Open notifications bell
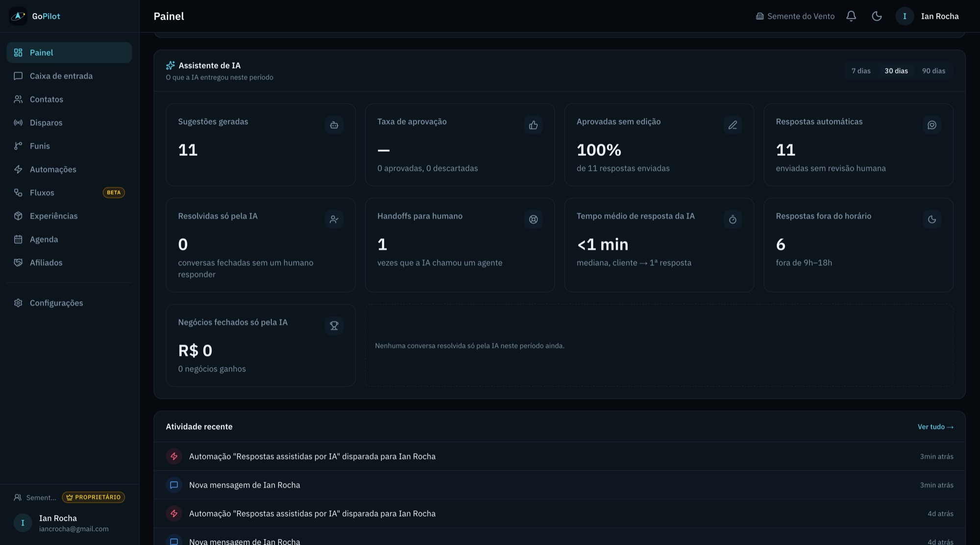This screenshot has height=545, width=980. 851,16
